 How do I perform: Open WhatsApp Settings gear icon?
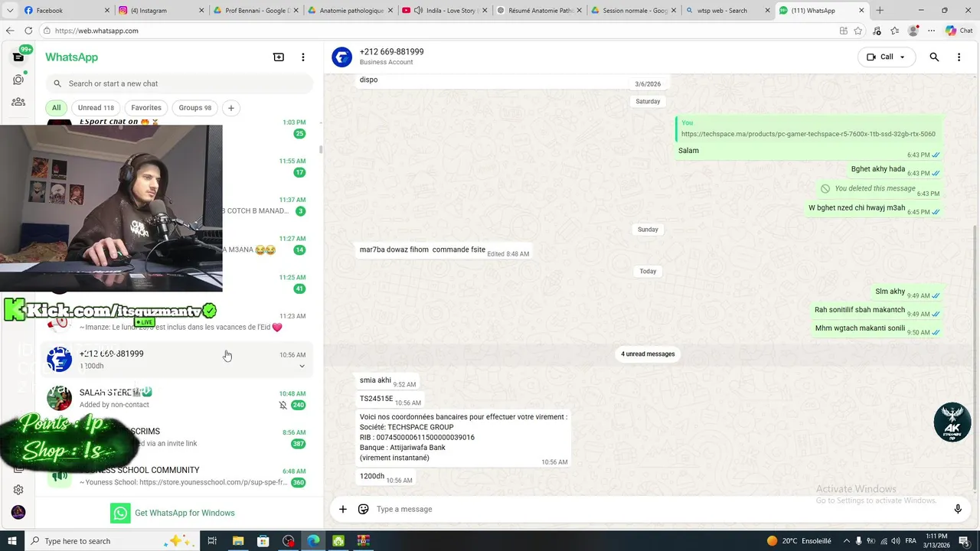(18, 490)
